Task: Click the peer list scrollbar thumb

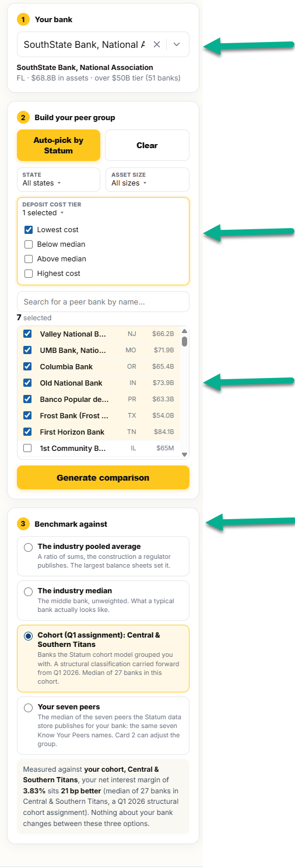Action: 185,341
